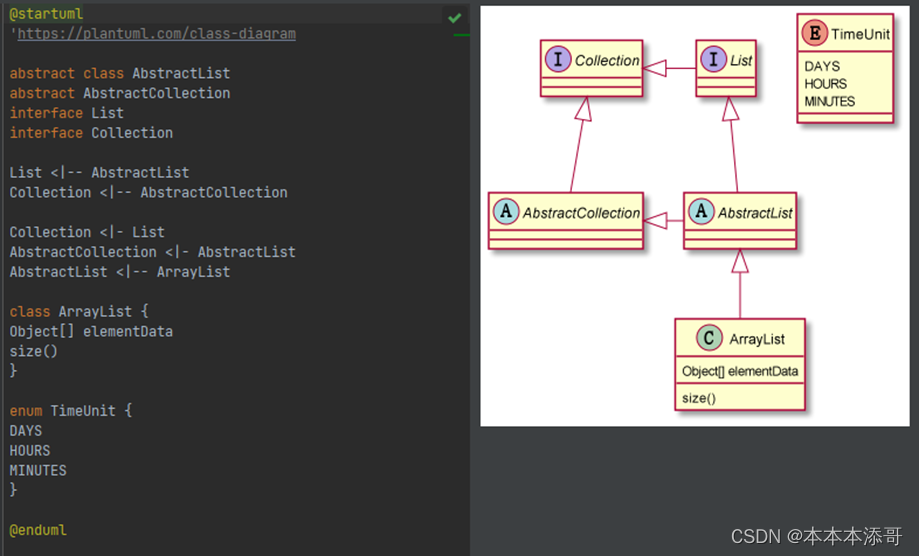919x556 pixels.
Task: Click the size() method in ArrayList box
Action: (x=699, y=398)
